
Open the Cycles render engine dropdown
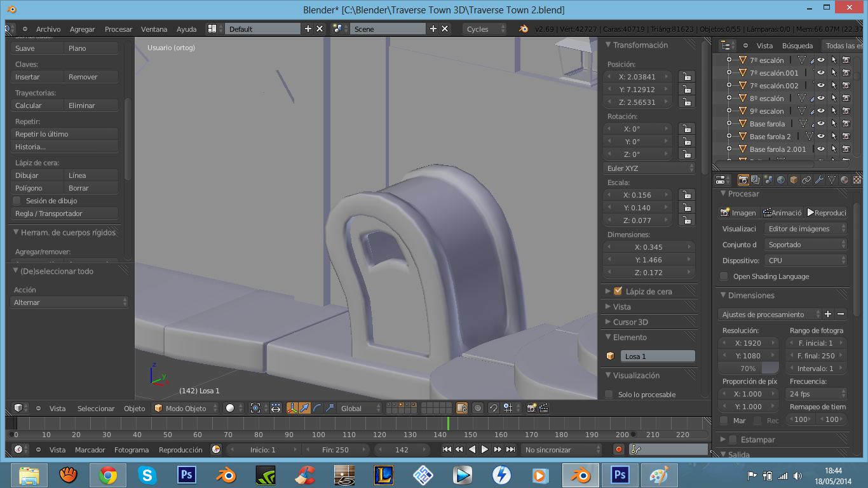[x=485, y=29]
